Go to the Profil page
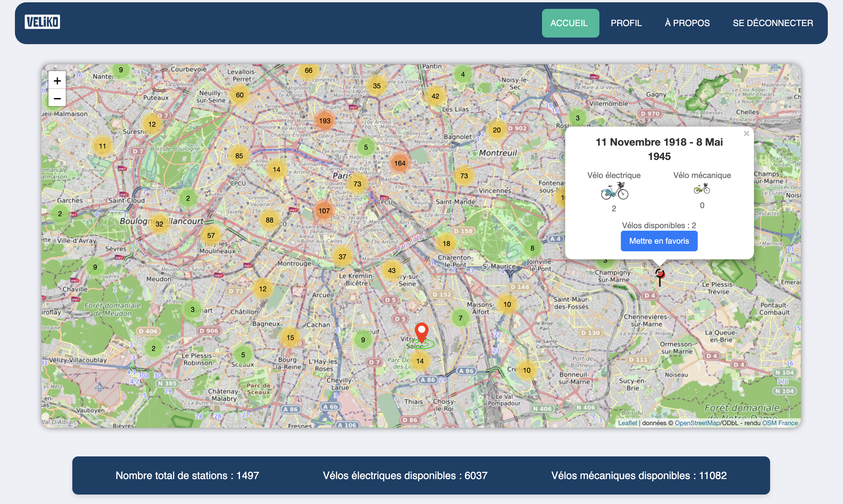The width and height of the screenshot is (843, 504). [626, 23]
